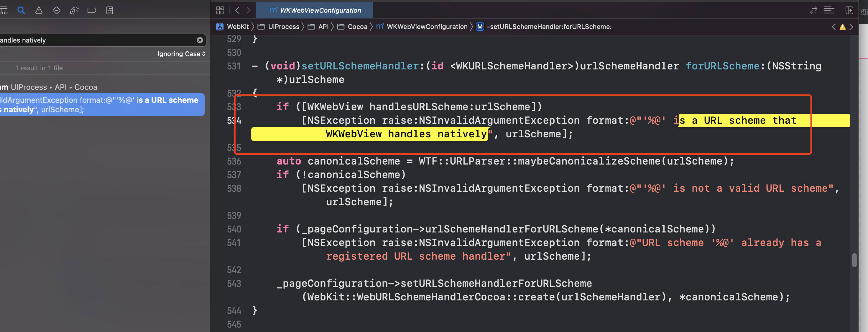
Task: Open the Breakpoint navigator icon
Action: point(92,10)
